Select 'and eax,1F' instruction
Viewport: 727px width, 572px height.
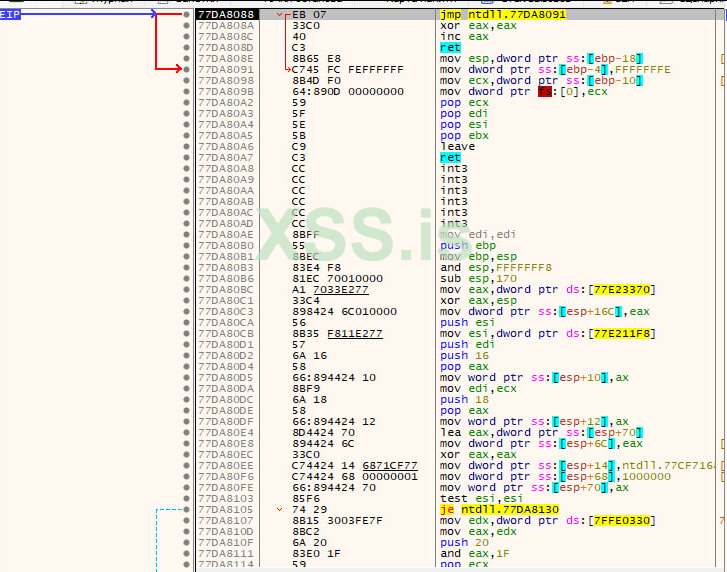[475, 553]
